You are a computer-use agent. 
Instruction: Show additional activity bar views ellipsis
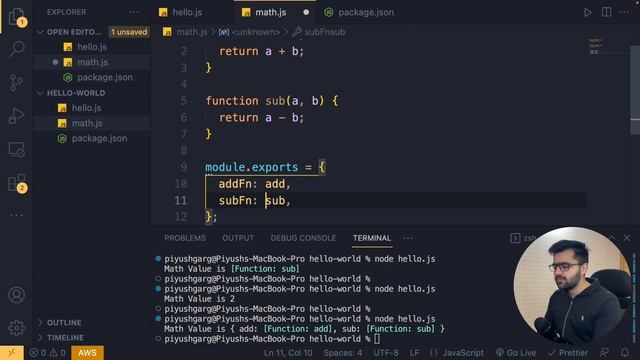point(16,215)
